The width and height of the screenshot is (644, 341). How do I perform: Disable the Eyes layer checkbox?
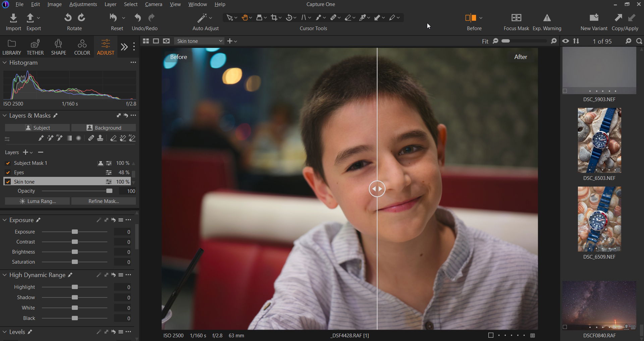pyautogui.click(x=8, y=173)
